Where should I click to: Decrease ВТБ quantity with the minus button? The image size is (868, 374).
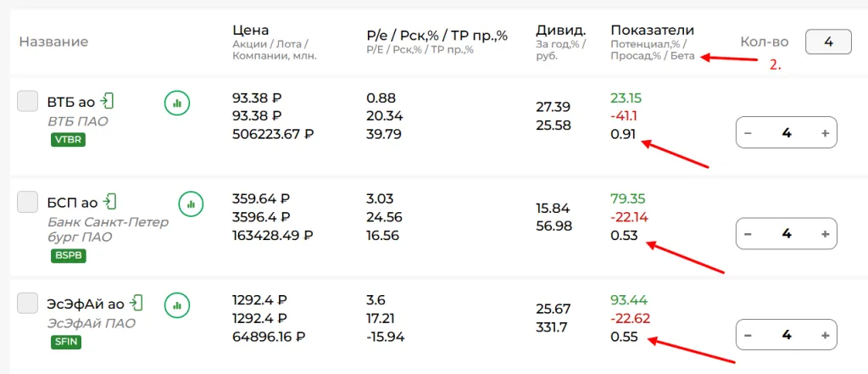[748, 133]
